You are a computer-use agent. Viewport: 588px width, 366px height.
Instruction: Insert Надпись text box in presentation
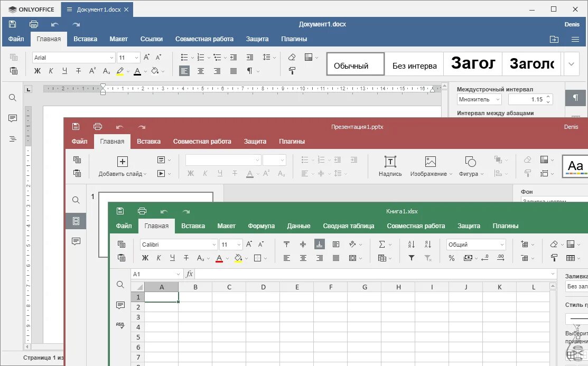[x=390, y=166]
